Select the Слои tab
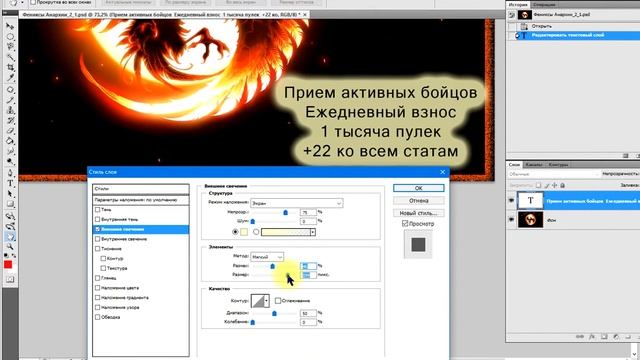Screen dimensions: 640x360 tap(514, 164)
